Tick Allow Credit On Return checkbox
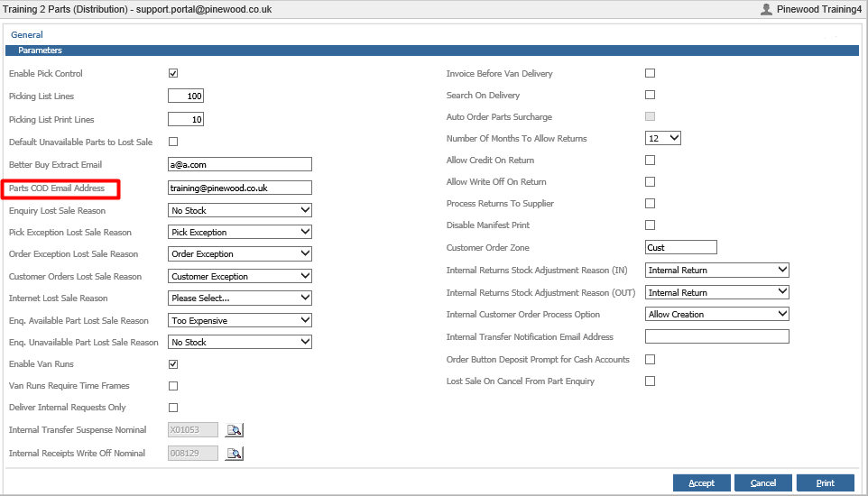This screenshot has height=496, width=868. click(x=650, y=160)
